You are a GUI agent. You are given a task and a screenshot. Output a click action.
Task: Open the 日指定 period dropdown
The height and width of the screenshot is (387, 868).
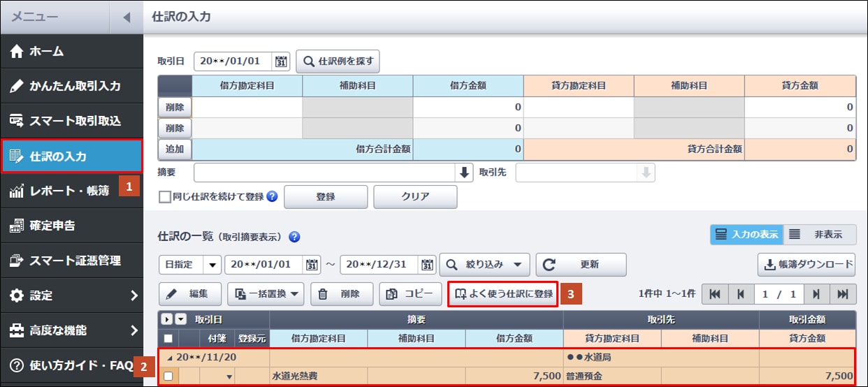point(212,265)
